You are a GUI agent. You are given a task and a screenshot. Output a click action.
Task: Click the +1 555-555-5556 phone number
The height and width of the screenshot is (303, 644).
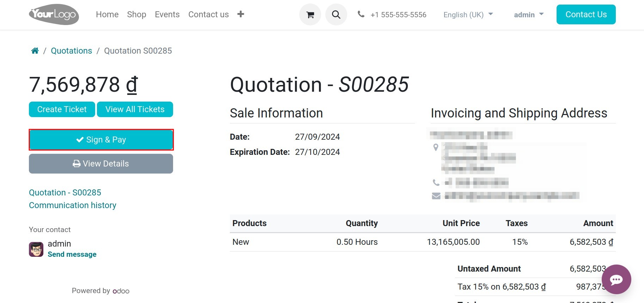tap(398, 15)
